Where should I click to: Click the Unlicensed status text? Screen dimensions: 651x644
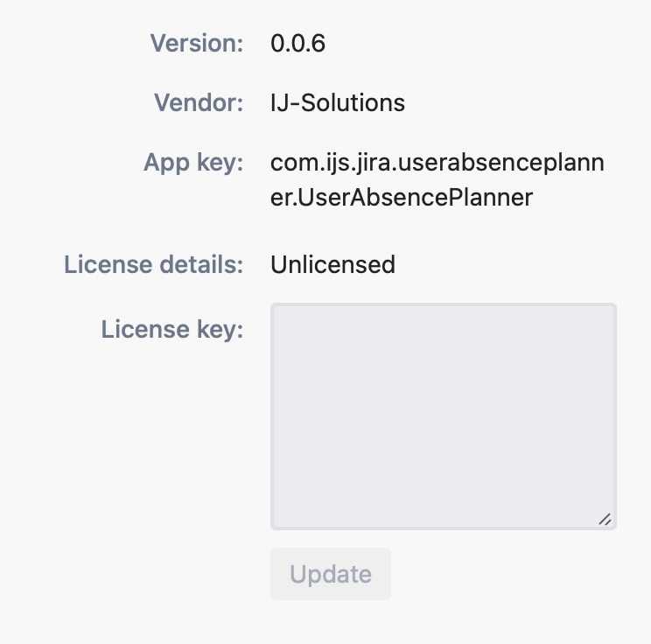click(332, 264)
